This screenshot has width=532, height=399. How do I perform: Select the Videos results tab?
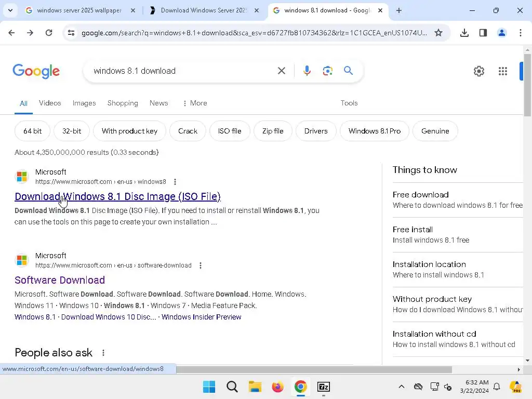tap(50, 103)
